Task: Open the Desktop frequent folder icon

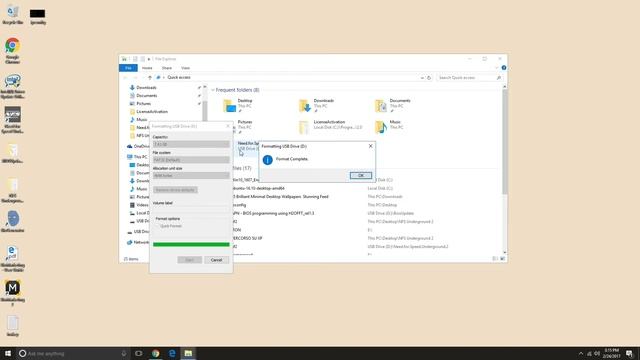Action: (x=229, y=106)
